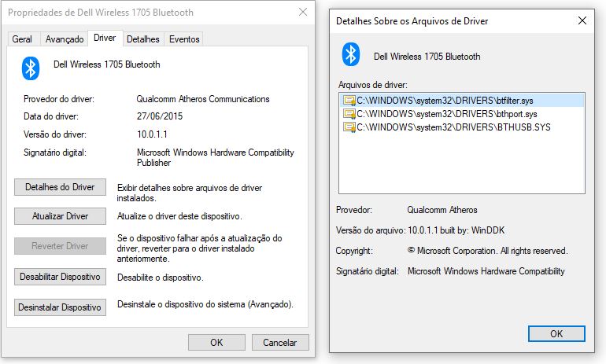
Task: Select BTHUSB.SYS driver file icon
Action: pos(349,127)
